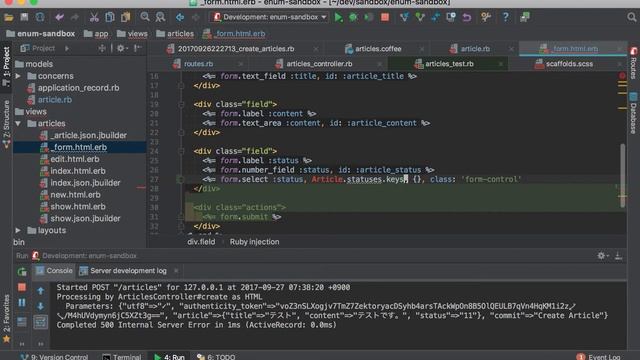Toggle the 1: Project side panel
Screen dimensions: 640x360
click(x=6, y=66)
